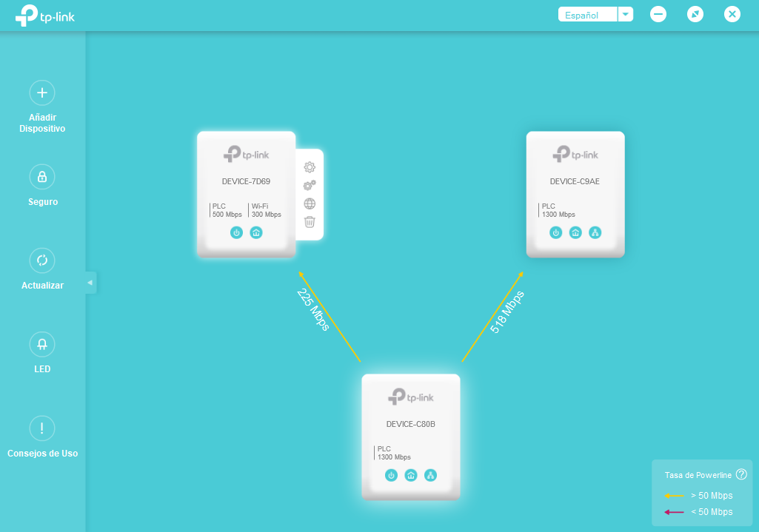Click the Tasa de Powerline help icon
Screen dimensions: 759x532
[741, 474]
